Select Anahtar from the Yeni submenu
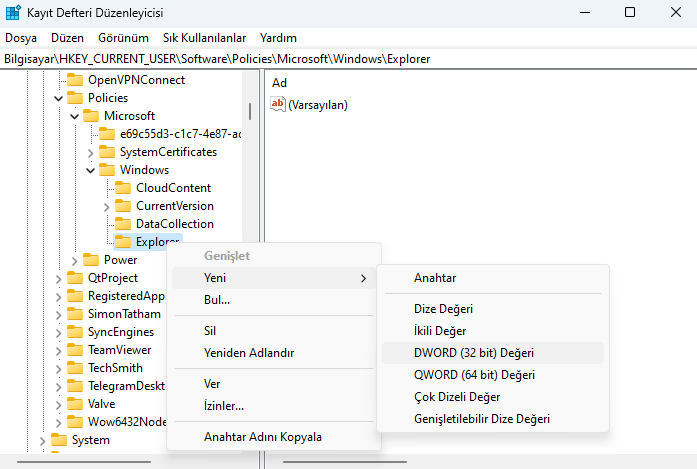 (435, 277)
